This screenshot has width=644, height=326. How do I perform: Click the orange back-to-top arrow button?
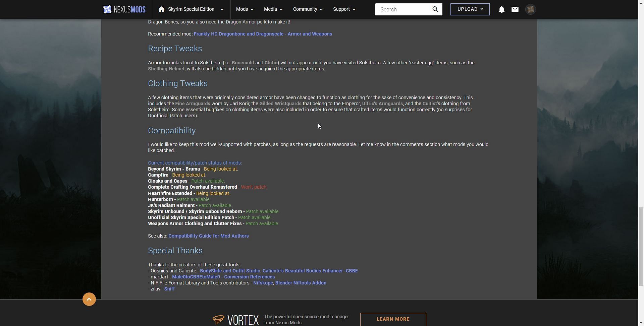tap(89, 299)
